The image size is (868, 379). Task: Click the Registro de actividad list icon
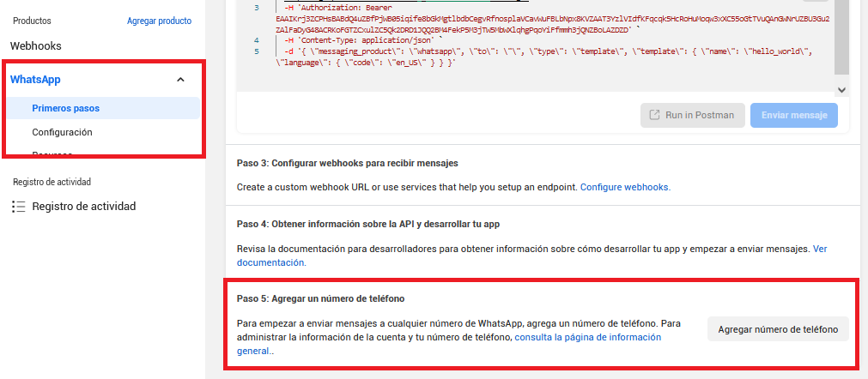(18, 207)
